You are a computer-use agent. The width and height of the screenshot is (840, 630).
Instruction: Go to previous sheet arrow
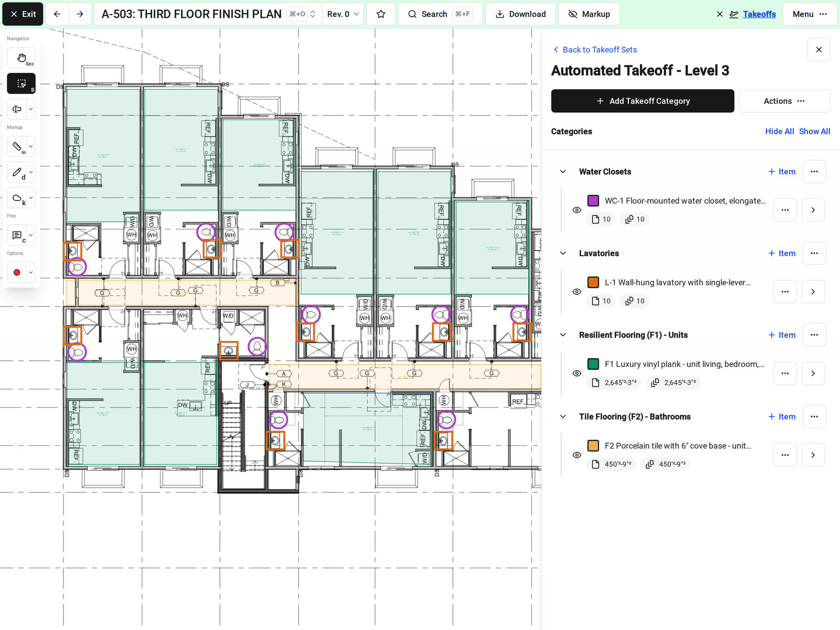[x=57, y=14]
